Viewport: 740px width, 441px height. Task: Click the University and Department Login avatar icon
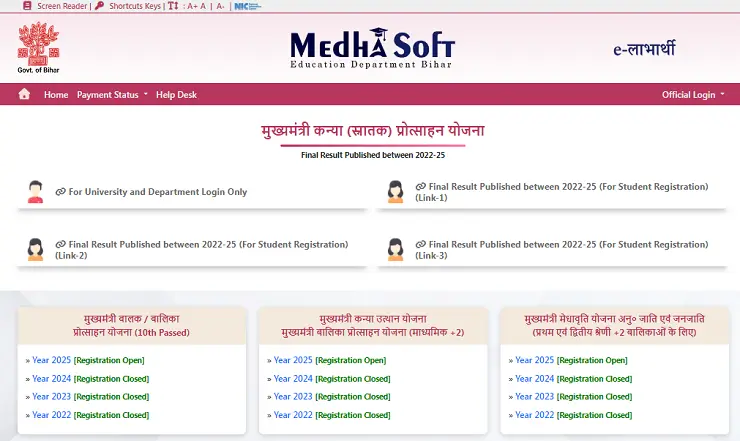36,192
